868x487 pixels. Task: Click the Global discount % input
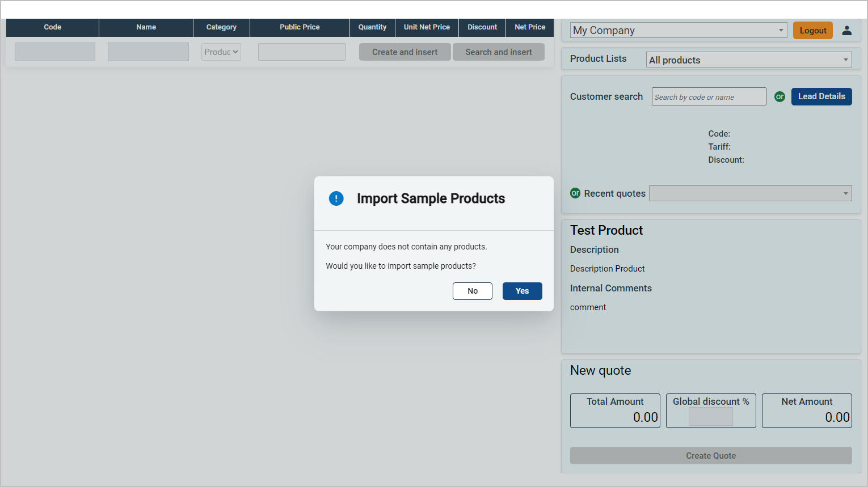coord(711,417)
